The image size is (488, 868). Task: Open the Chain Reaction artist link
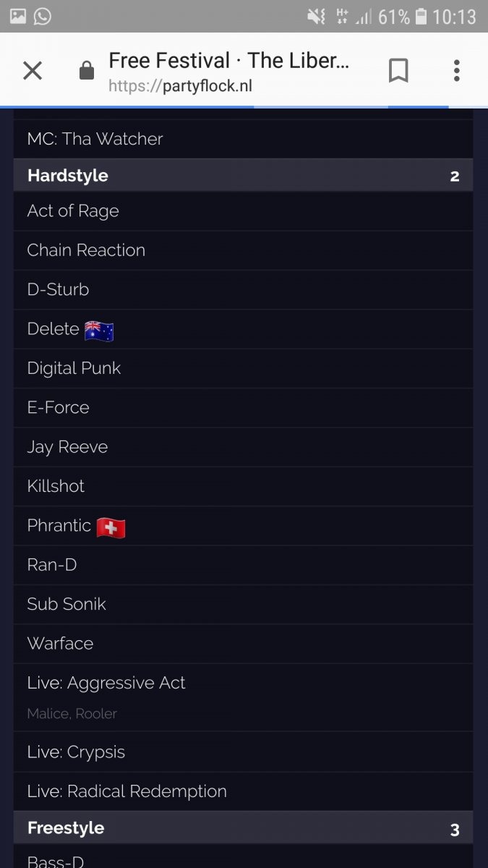[86, 250]
